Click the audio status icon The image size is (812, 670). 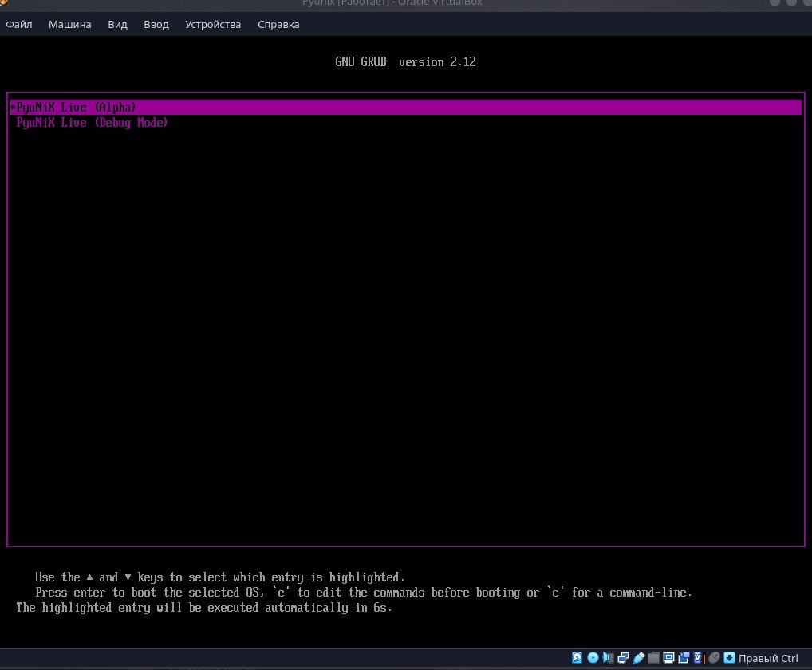(x=608, y=657)
